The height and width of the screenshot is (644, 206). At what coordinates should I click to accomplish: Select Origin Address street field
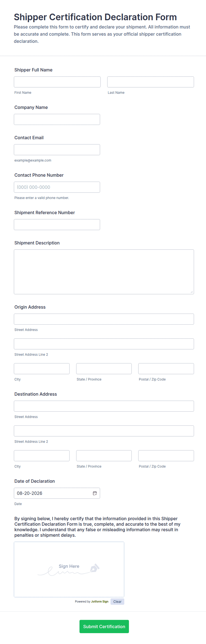point(104,319)
